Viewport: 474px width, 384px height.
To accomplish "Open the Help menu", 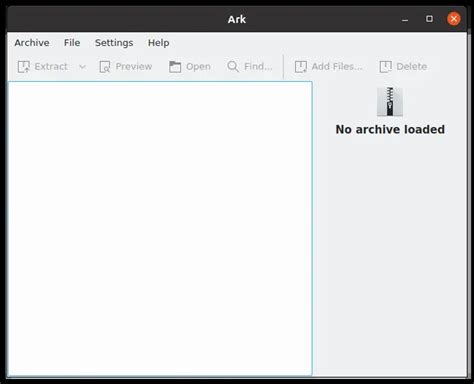I will [158, 43].
